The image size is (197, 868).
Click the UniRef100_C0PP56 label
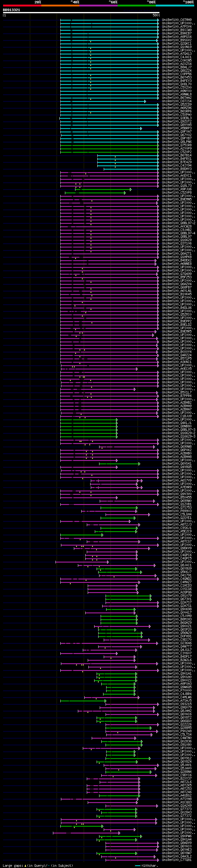coord(177,74)
